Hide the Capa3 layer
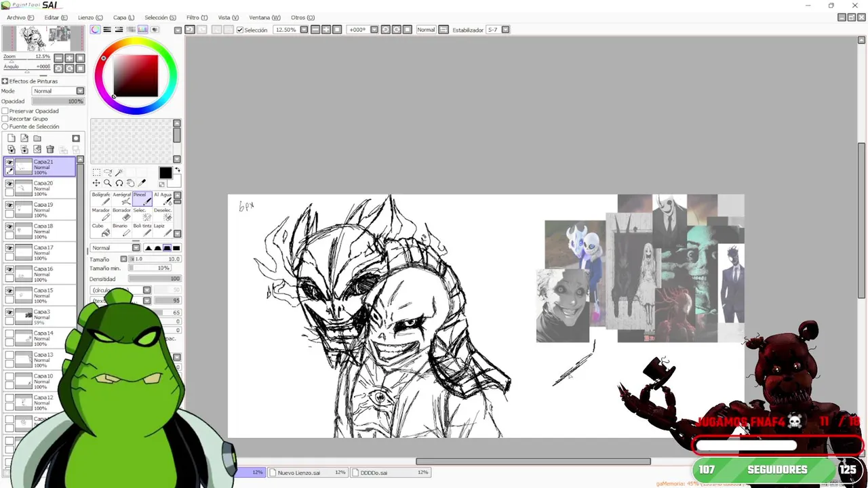Viewport: 868px width, 488px height. [x=9, y=312]
